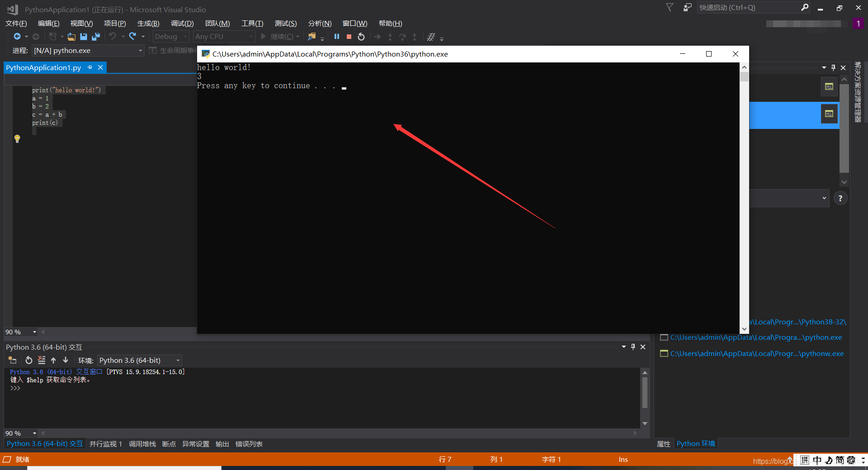Close the PythonApplication1.py tab
This screenshot has width=868, height=470.
pyautogui.click(x=100, y=67)
